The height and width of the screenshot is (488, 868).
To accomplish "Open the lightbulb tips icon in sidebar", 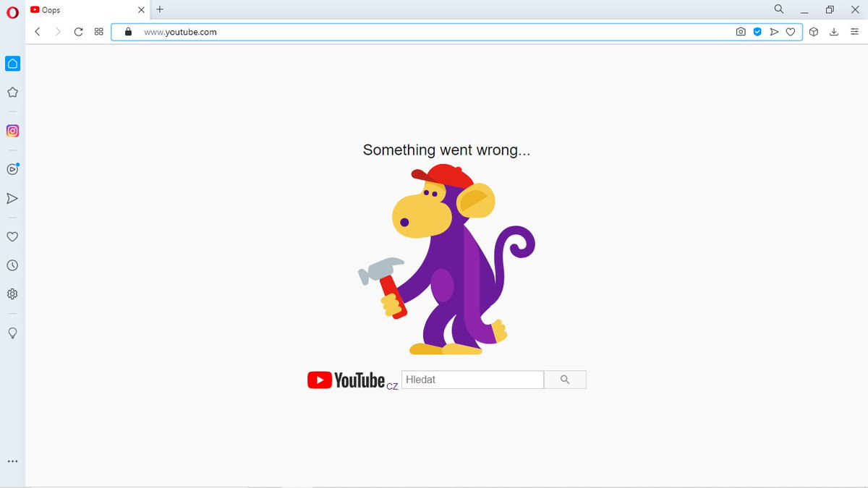I will [x=12, y=333].
